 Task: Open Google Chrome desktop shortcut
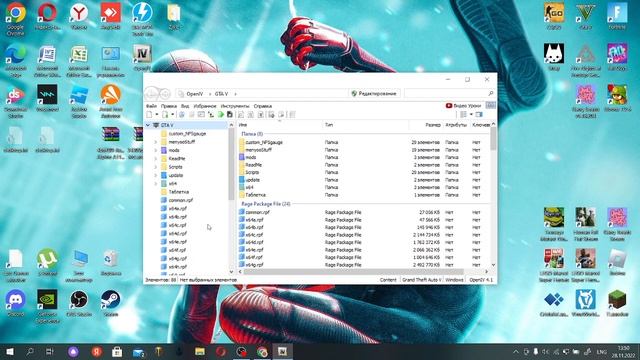click(16, 18)
